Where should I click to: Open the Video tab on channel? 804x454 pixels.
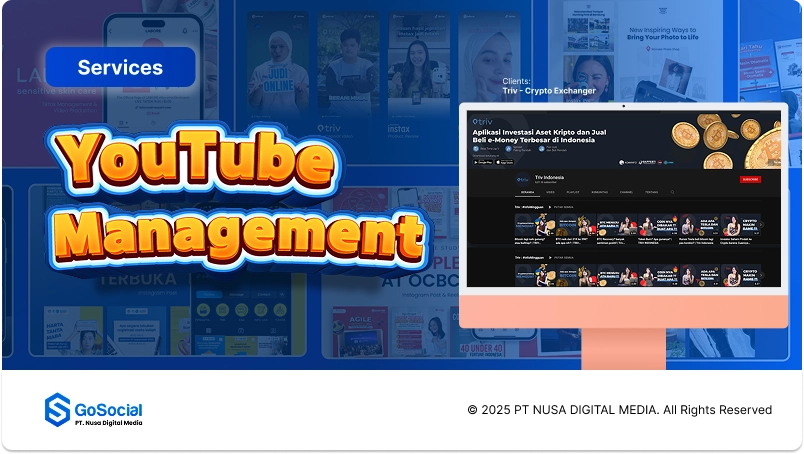(550, 191)
